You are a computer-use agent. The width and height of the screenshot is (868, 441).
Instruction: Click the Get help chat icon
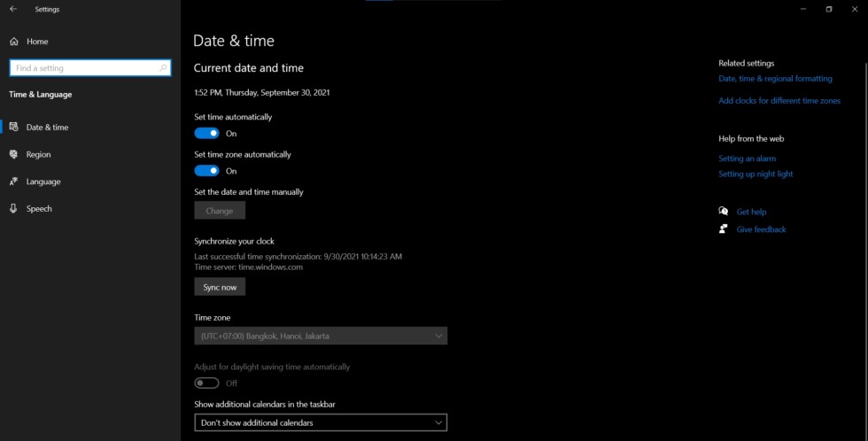click(x=723, y=211)
